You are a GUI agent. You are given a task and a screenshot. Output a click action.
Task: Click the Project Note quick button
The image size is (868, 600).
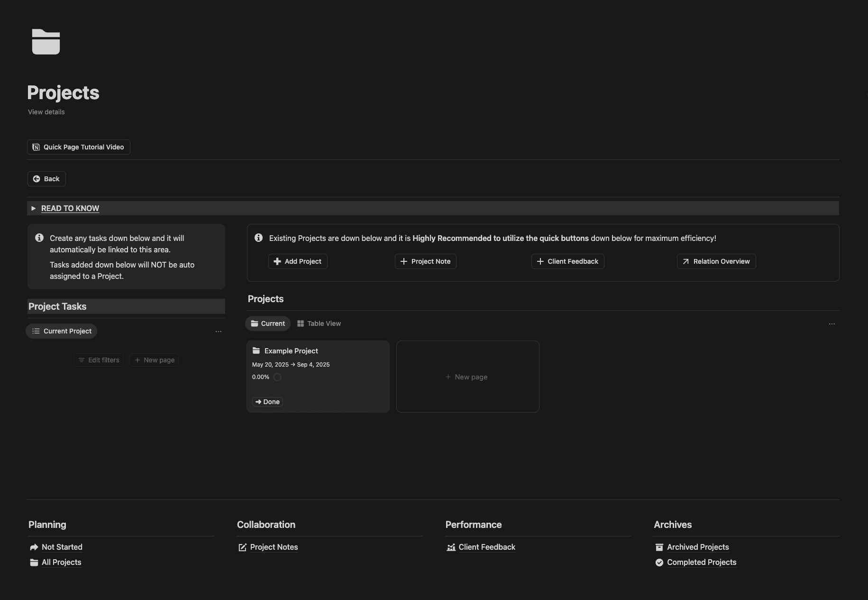click(426, 261)
